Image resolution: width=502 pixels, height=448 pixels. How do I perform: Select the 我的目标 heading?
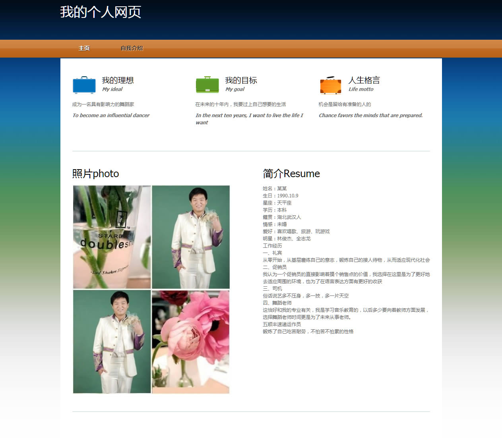[241, 80]
